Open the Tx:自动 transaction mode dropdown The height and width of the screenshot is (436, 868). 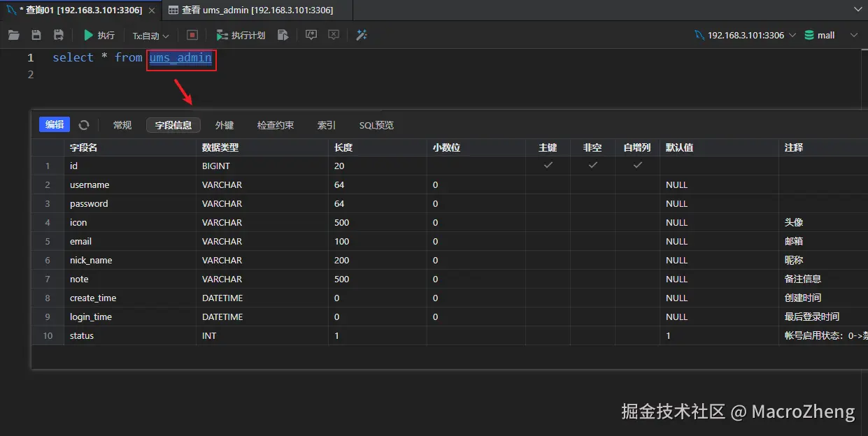coord(151,36)
